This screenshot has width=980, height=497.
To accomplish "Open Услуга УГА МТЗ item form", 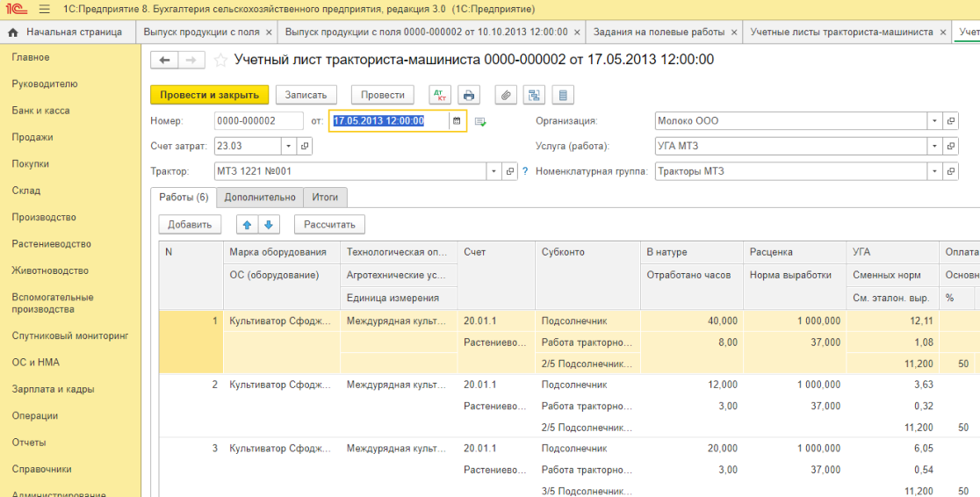I will 951,146.
